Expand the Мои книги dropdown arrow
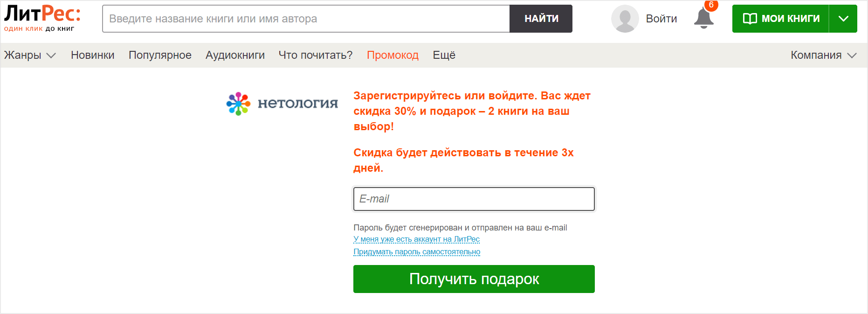The image size is (868, 314). (x=843, y=19)
